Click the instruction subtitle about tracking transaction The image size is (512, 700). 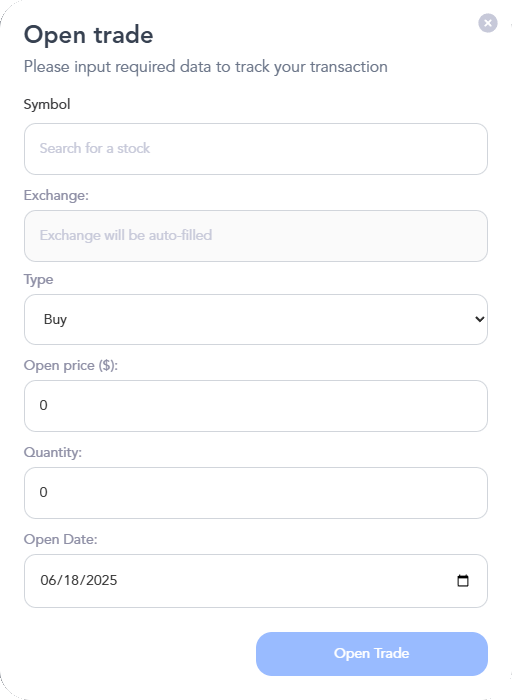(206, 67)
